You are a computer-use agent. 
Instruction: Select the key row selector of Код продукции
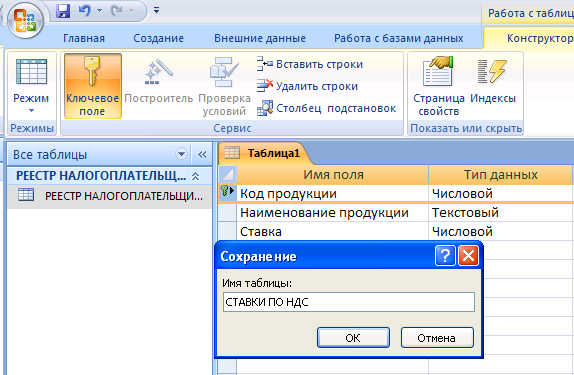(x=227, y=193)
